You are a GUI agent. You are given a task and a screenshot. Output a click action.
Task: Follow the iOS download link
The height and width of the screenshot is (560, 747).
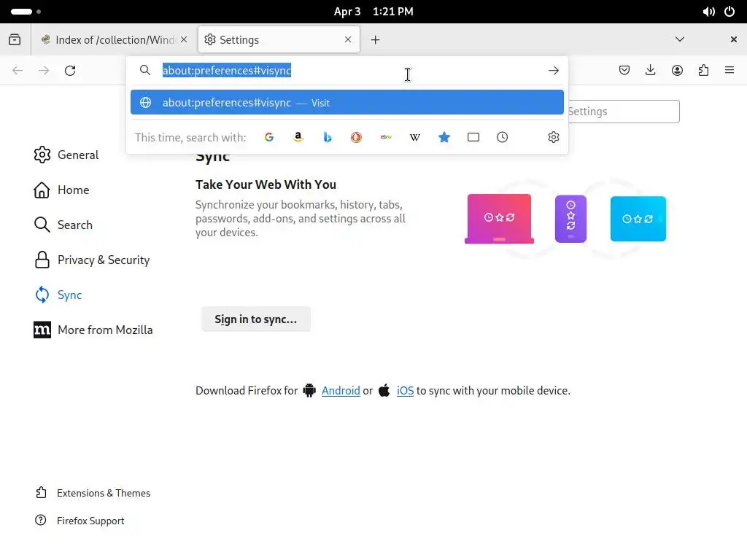[x=405, y=391]
